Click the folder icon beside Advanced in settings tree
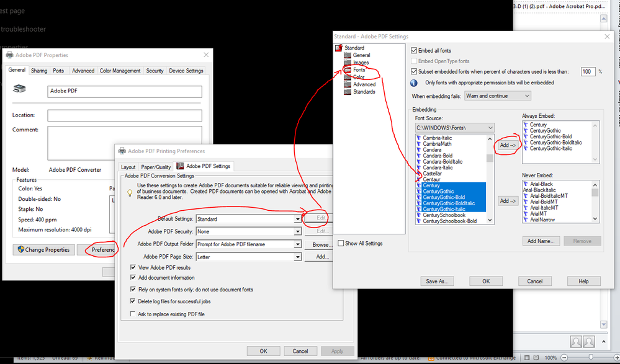 (x=348, y=84)
